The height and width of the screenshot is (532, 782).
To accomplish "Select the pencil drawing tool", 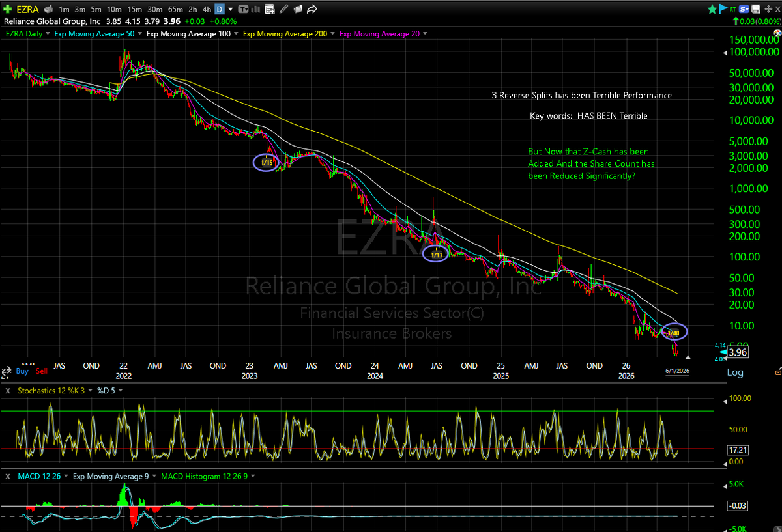I will [x=283, y=9].
